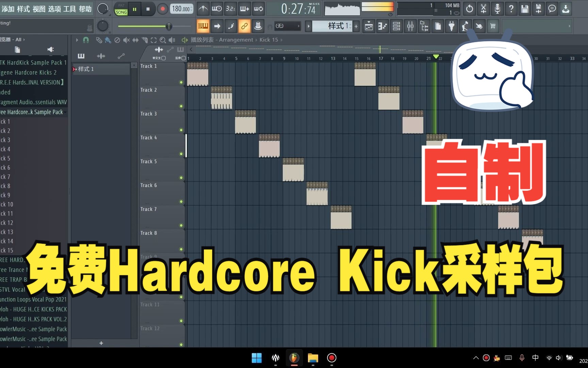This screenshot has height=368, width=588.
Task: Open the plugin picker plug icon
Action: (452, 26)
